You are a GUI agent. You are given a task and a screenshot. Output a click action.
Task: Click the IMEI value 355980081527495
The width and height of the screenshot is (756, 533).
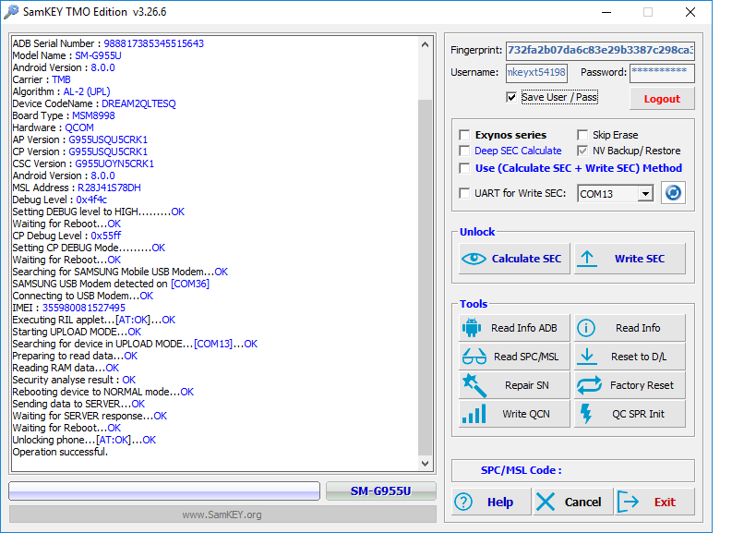point(84,308)
